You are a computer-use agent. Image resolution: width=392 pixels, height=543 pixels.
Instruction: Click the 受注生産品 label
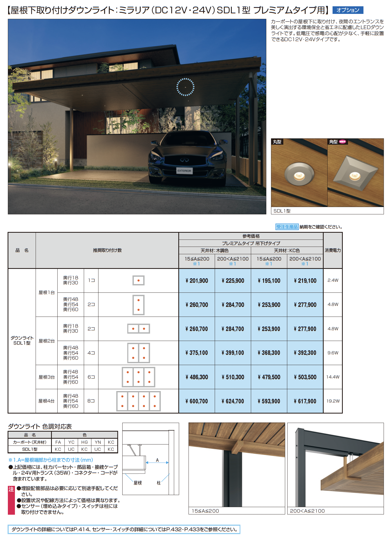(x=287, y=227)
